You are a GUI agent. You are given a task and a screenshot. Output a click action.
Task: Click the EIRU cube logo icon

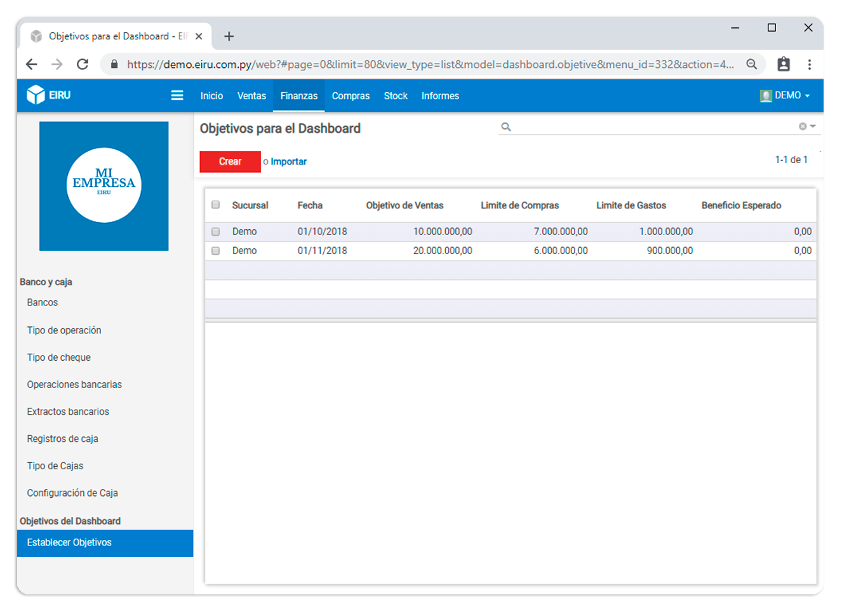(x=36, y=95)
